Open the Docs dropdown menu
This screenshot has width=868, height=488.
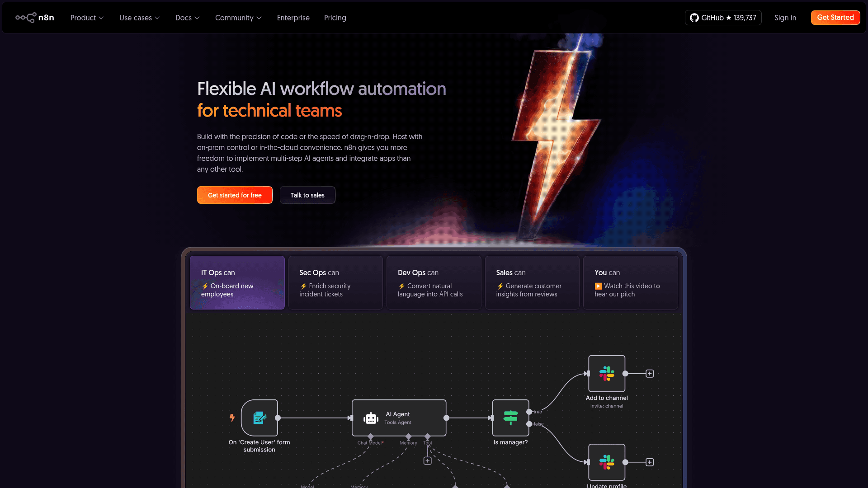click(x=187, y=18)
